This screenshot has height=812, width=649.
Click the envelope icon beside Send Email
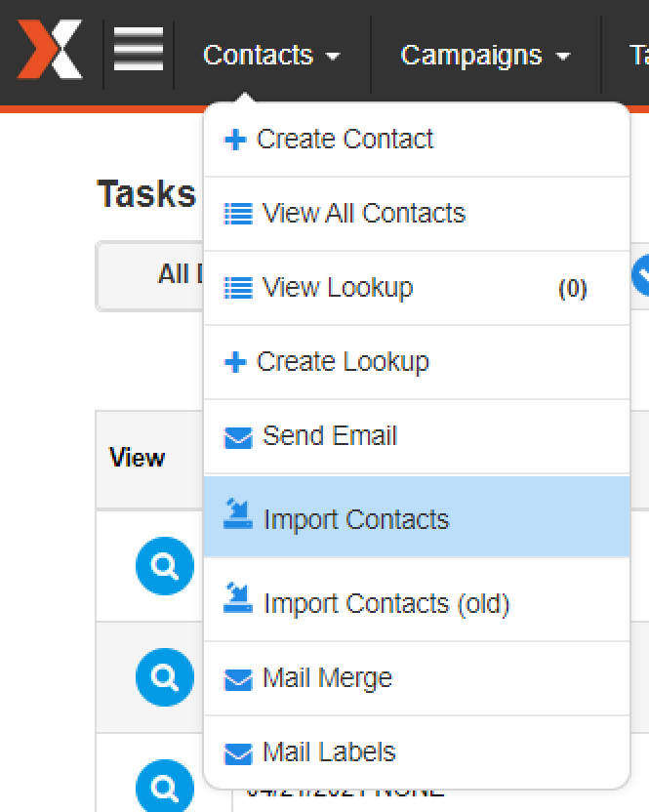[x=238, y=437]
